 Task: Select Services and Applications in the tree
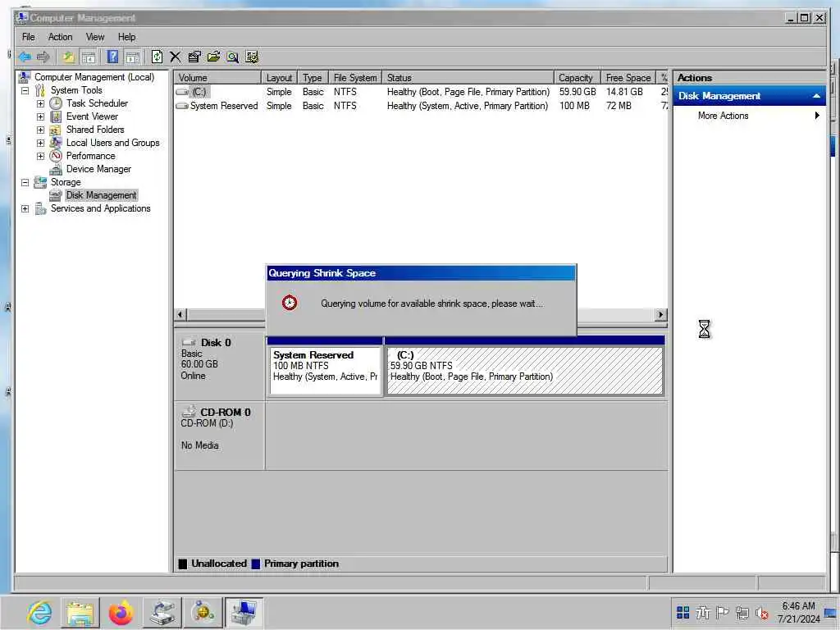coord(100,208)
